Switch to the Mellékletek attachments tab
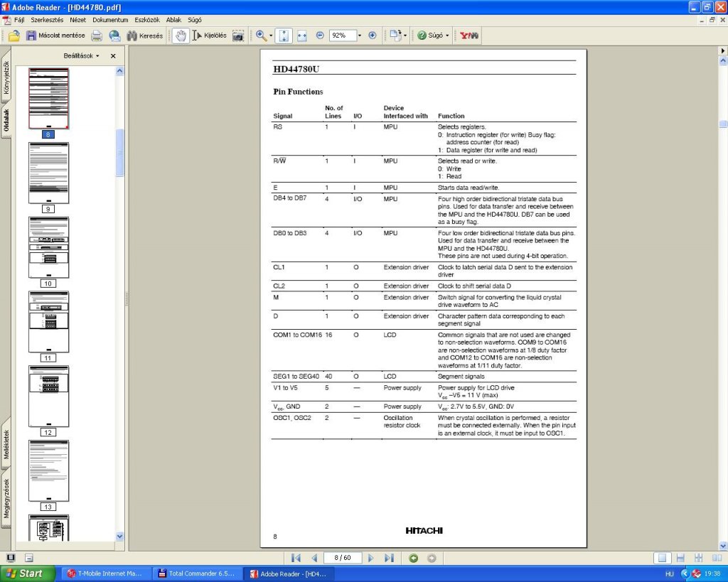This screenshot has width=728, height=582. [6, 444]
